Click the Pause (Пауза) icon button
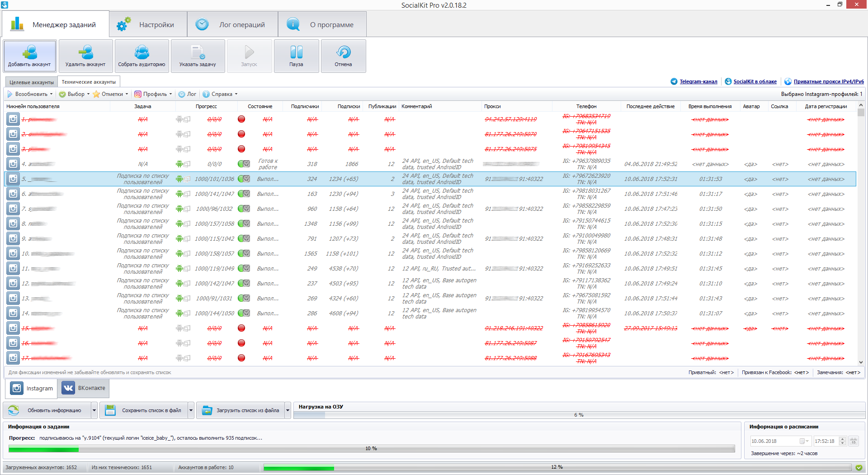The height and width of the screenshot is (475, 868). tap(296, 56)
